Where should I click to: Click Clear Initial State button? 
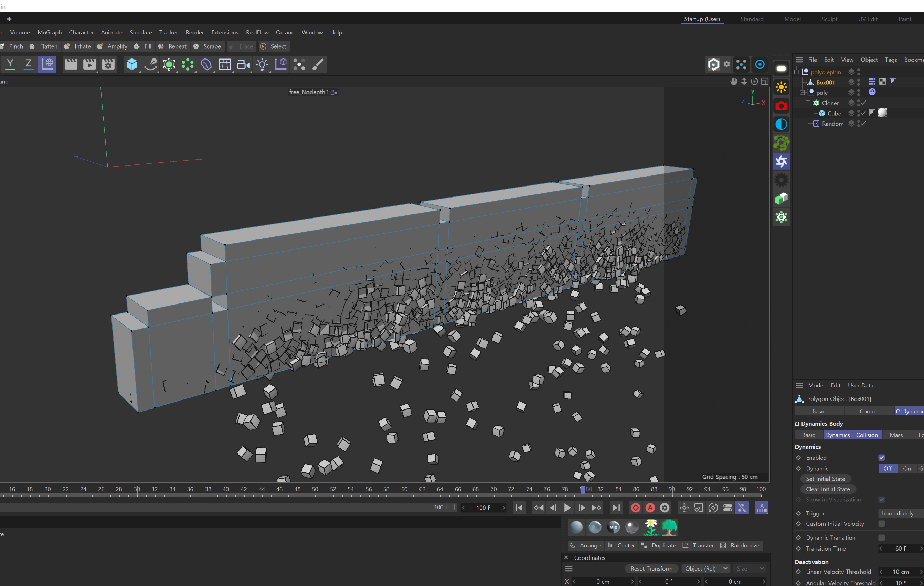828,489
